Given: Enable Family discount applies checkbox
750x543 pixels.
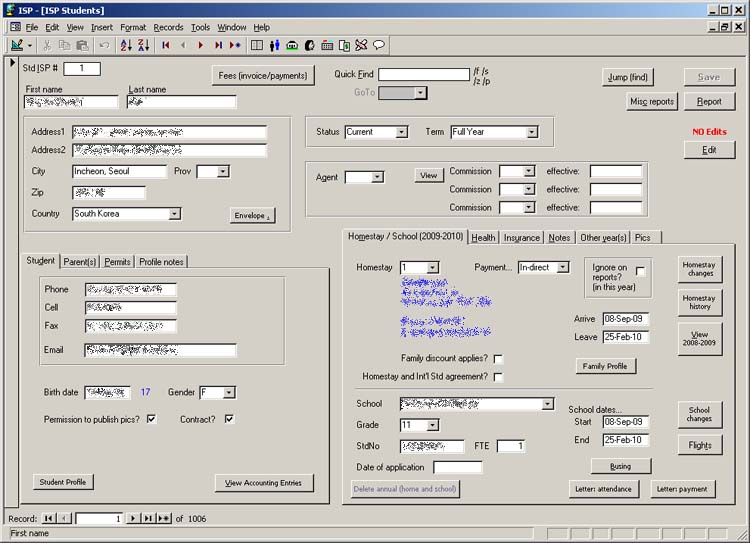Looking at the screenshot, I should tap(498, 358).
